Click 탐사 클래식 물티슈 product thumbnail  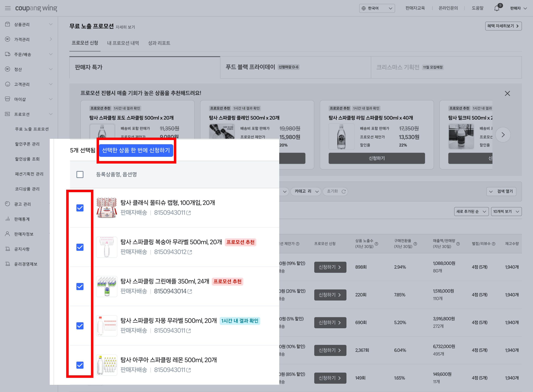107,208
